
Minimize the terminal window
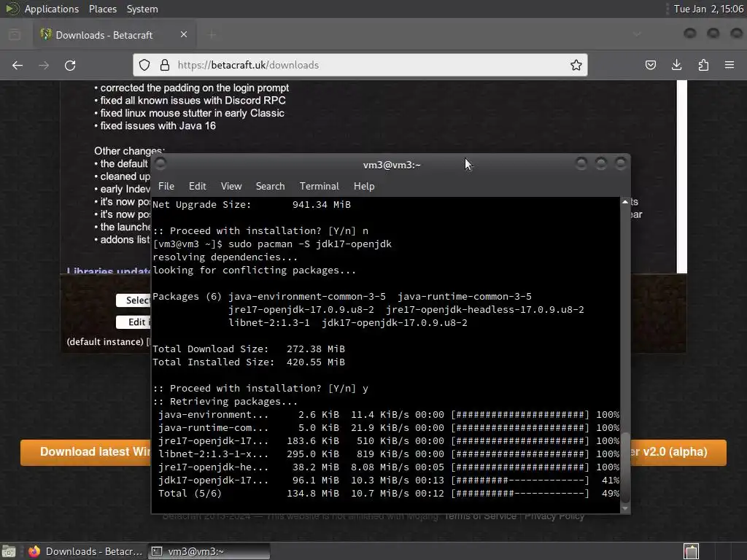pyautogui.click(x=581, y=164)
